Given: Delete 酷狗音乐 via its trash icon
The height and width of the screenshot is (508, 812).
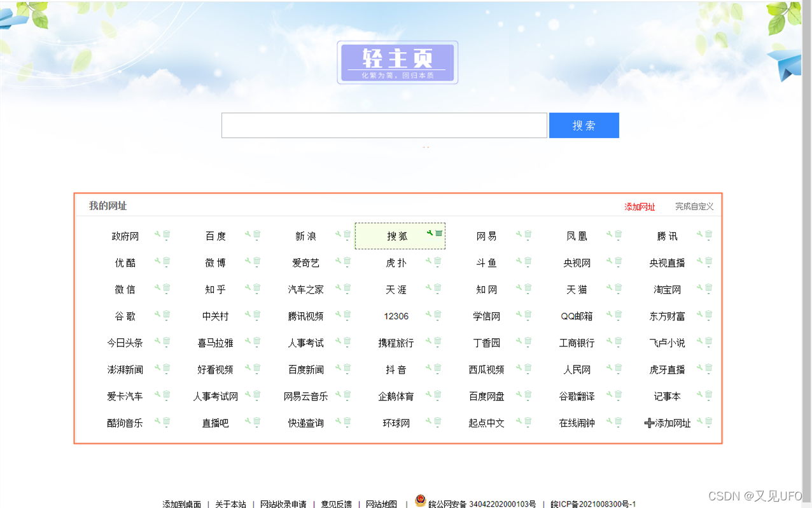Looking at the screenshot, I should pos(166,422).
